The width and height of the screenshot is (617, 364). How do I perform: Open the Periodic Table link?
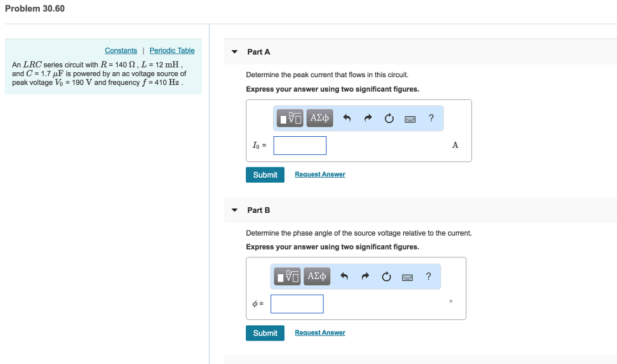(x=172, y=50)
